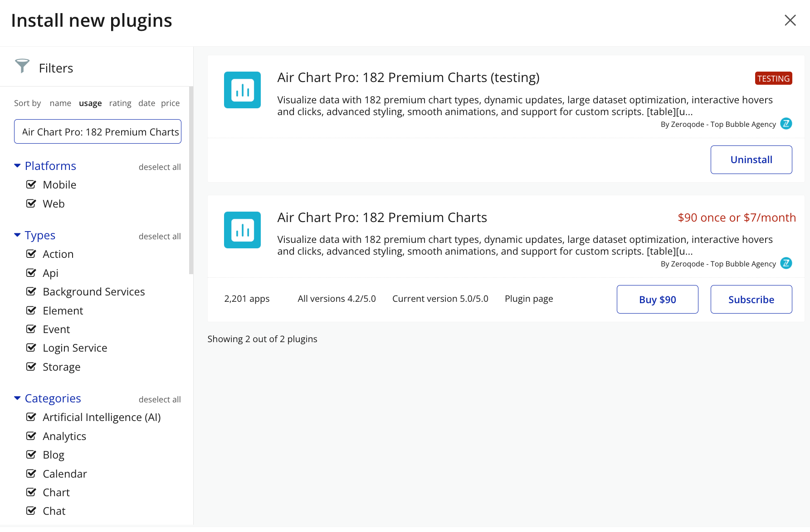Sort plugins by rating
Viewport: 810px width, 532px height.
120,103
